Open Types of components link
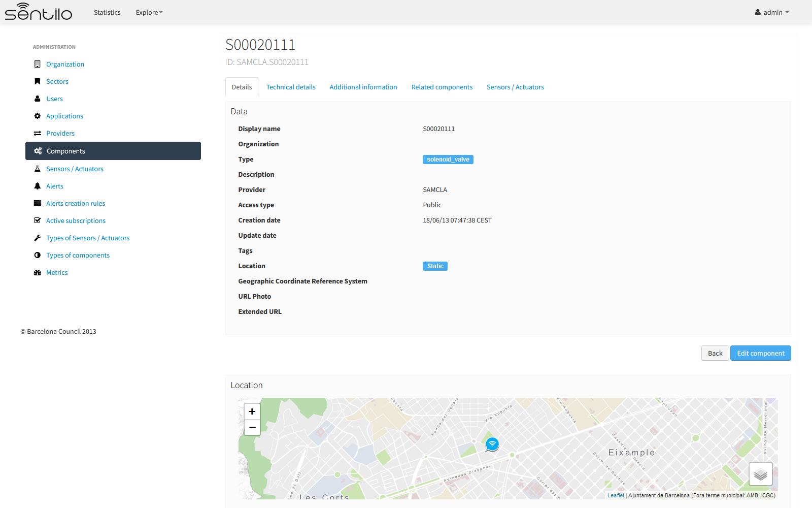This screenshot has height=508, width=812. (78, 255)
